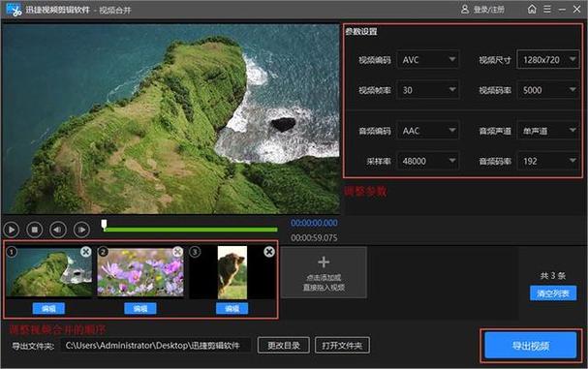Open the audio codec dropdown (AAC)

pos(427,131)
